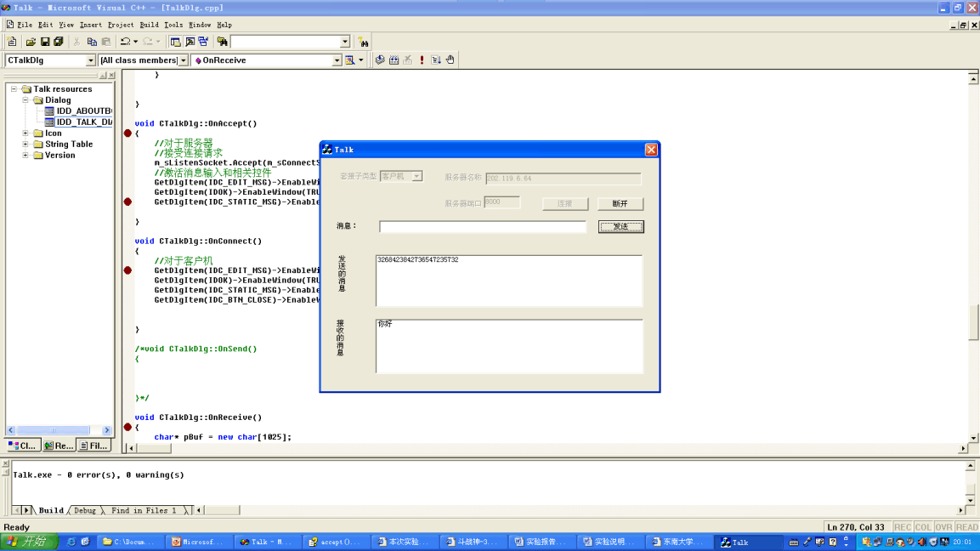This screenshot has height=551, width=980.
Task: Open the WizardBar actions dropdown arrow
Action: (361, 60)
